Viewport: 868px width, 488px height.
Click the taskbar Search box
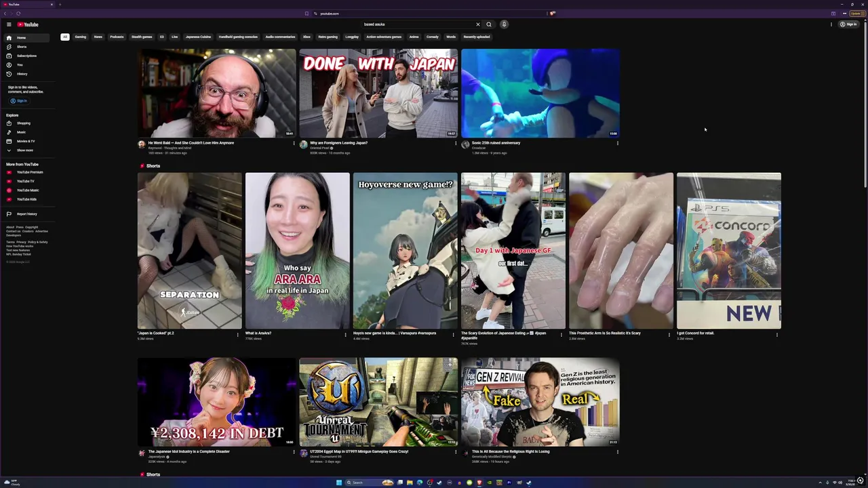click(x=370, y=483)
